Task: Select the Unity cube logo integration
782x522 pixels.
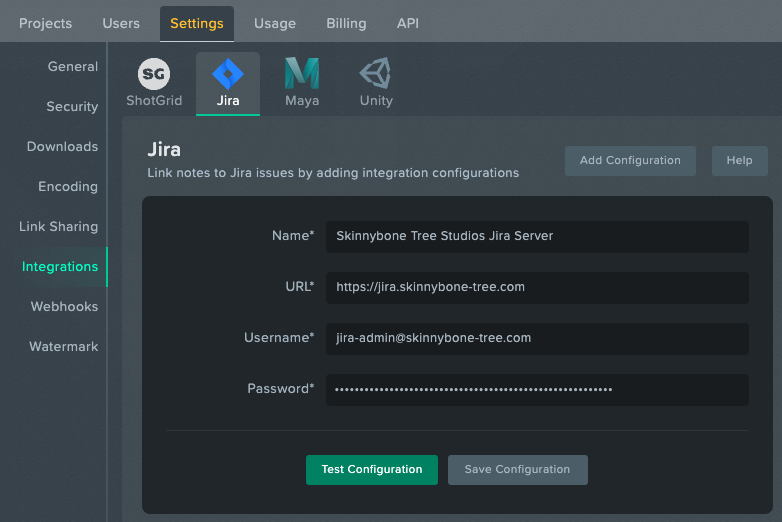Action: (376, 73)
